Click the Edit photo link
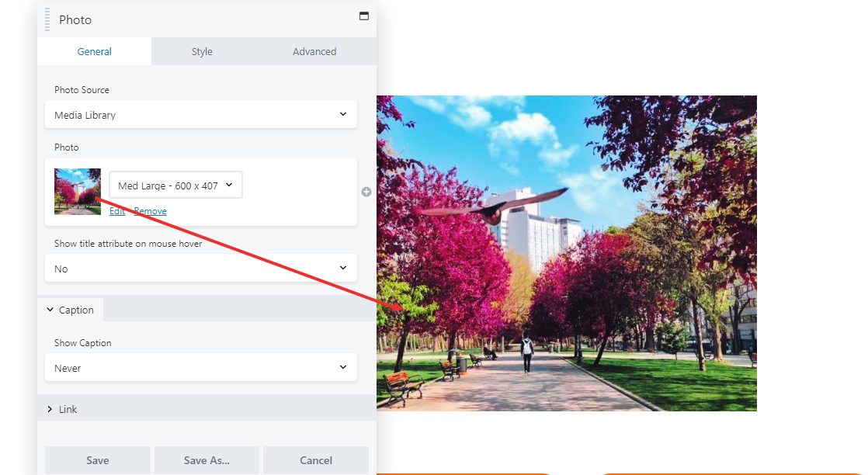 pyautogui.click(x=116, y=211)
